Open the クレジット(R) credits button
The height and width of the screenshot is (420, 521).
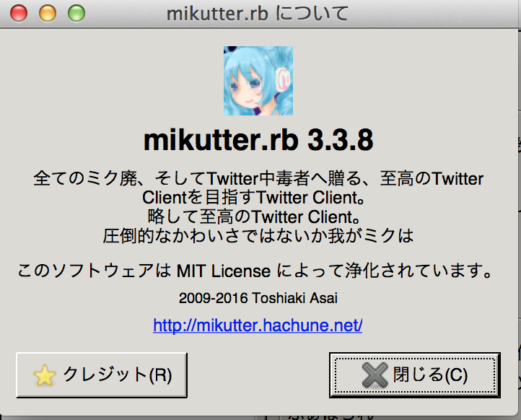102,375
